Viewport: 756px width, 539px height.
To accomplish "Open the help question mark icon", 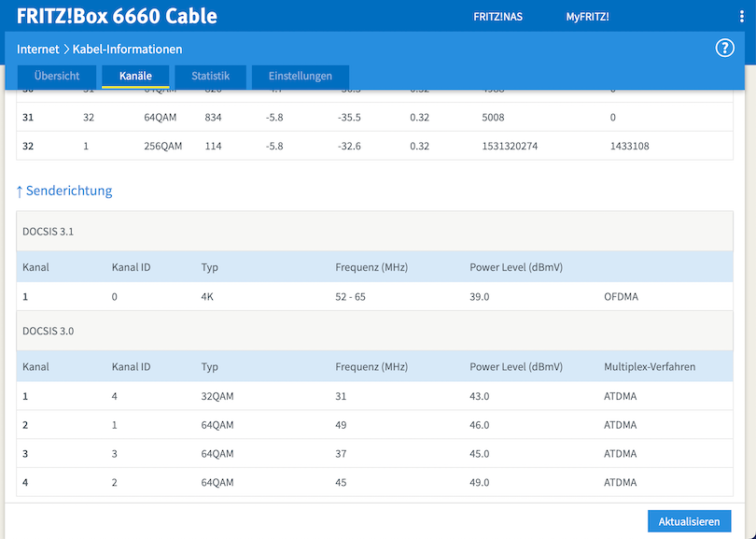I will pos(724,49).
